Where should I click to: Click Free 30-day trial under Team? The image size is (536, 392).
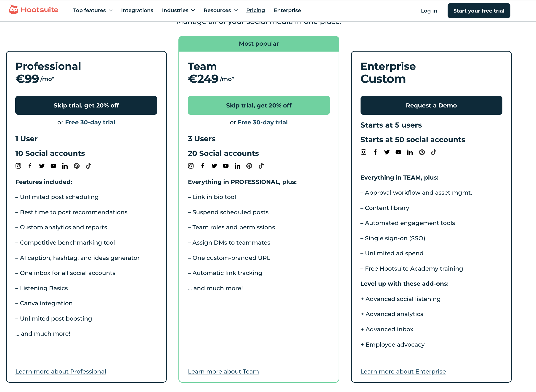pos(262,122)
